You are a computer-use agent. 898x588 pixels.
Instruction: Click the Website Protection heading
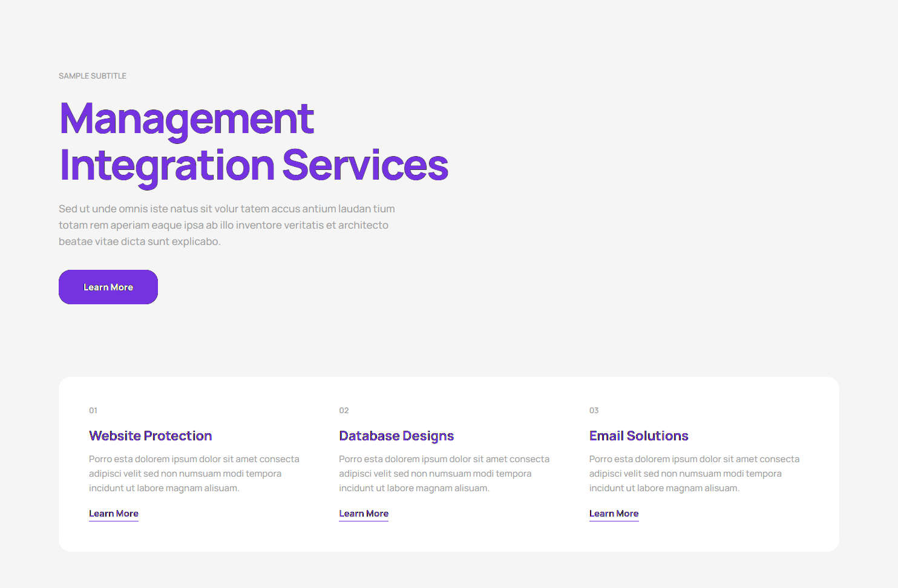coord(150,436)
